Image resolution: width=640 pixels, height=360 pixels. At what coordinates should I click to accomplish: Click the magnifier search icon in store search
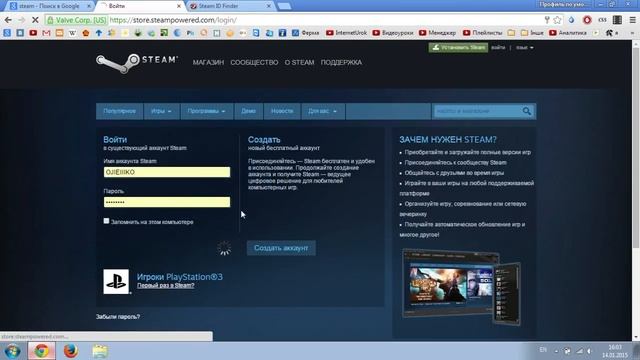point(527,111)
